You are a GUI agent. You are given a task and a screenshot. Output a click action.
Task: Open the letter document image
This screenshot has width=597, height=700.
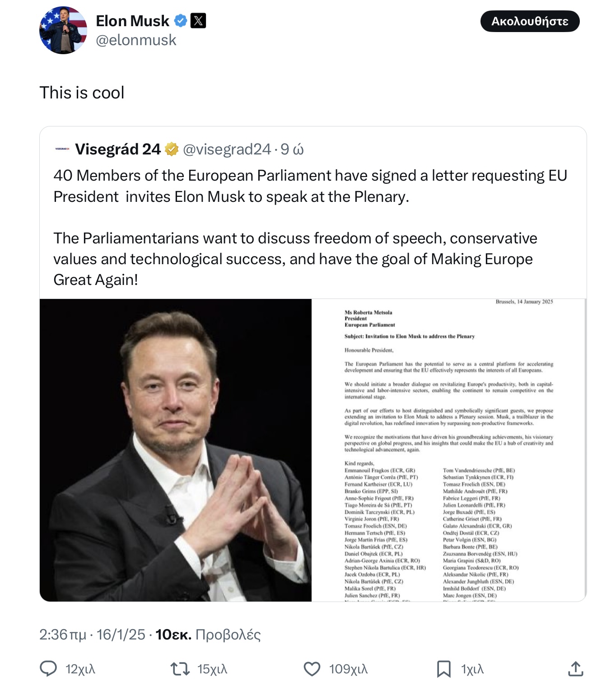tap(449, 450)
